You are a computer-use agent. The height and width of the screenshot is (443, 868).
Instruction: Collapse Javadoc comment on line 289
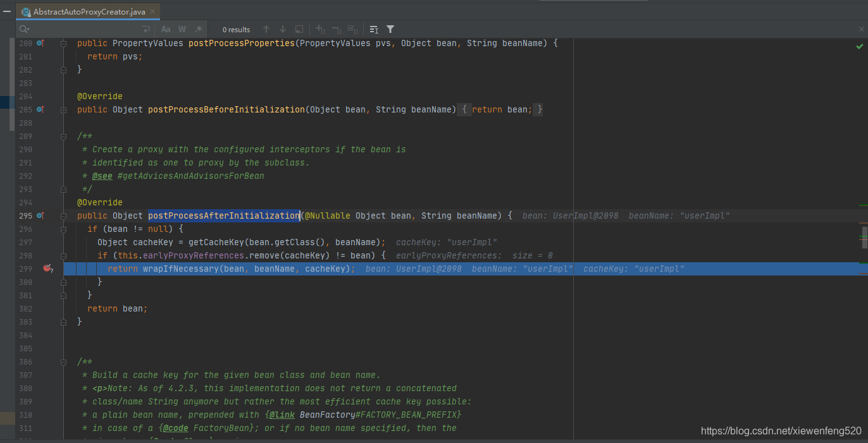point(63,136)
